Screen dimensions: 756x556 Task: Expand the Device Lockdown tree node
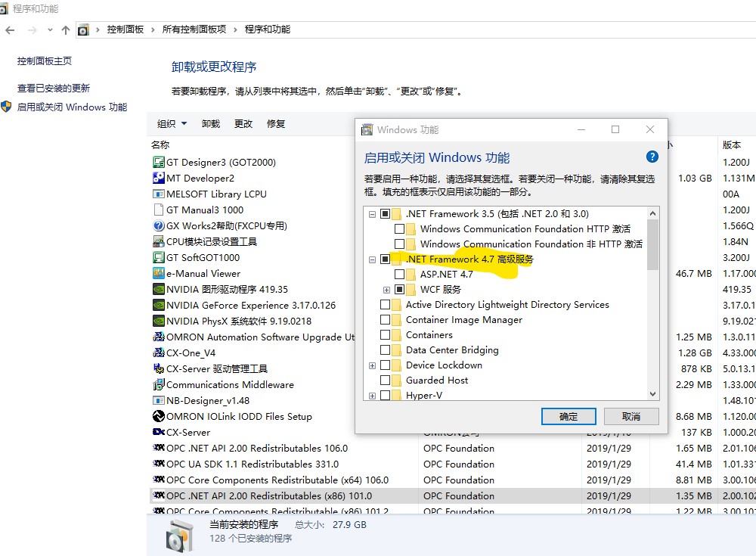tap(372, 365)
